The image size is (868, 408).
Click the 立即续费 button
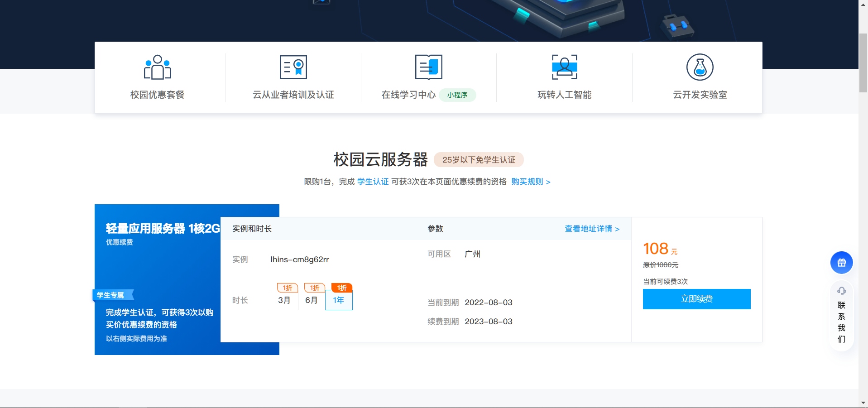[696, 299]
